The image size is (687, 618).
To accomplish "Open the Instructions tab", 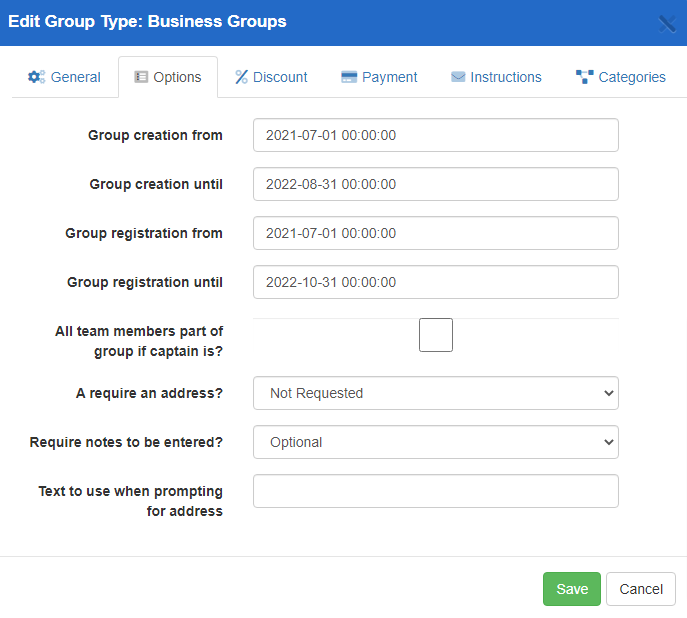I will point(505,77).
